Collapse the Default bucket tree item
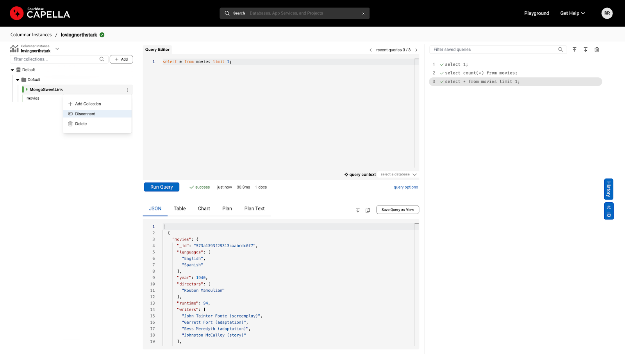Image resolution: width=625 pixels, height=364 pixels. click(13, 70)
